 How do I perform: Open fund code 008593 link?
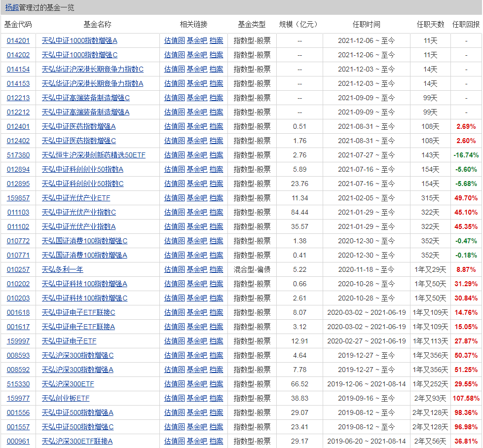(x=18, y=355)
